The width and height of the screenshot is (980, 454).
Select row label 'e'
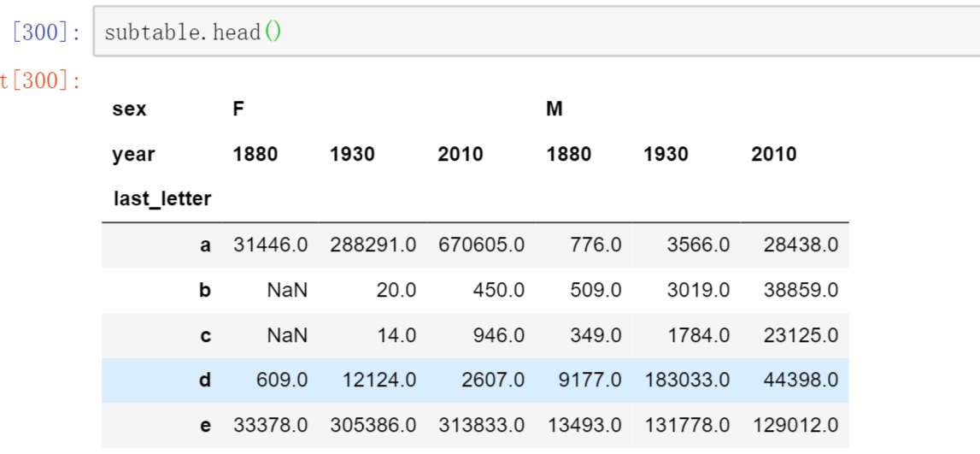[206, 426]
